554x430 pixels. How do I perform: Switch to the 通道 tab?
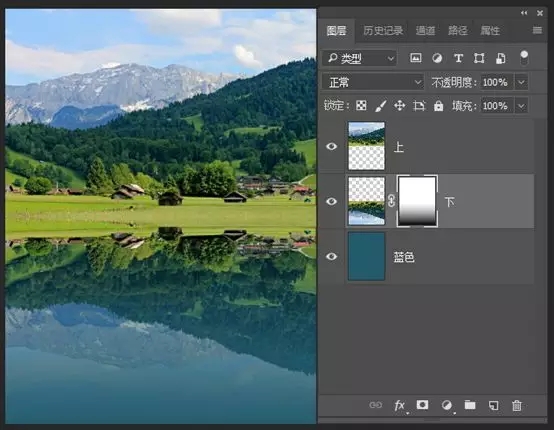point(425,31)
